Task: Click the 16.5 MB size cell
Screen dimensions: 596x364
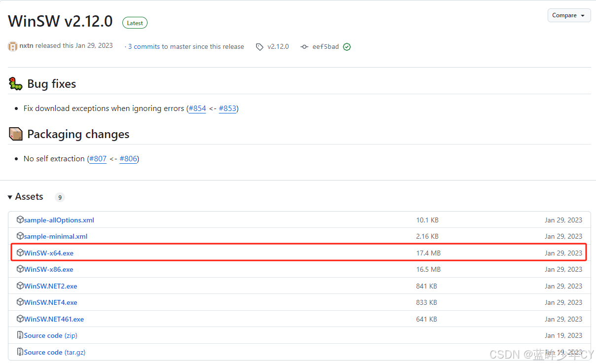Action: coord(428,269)
